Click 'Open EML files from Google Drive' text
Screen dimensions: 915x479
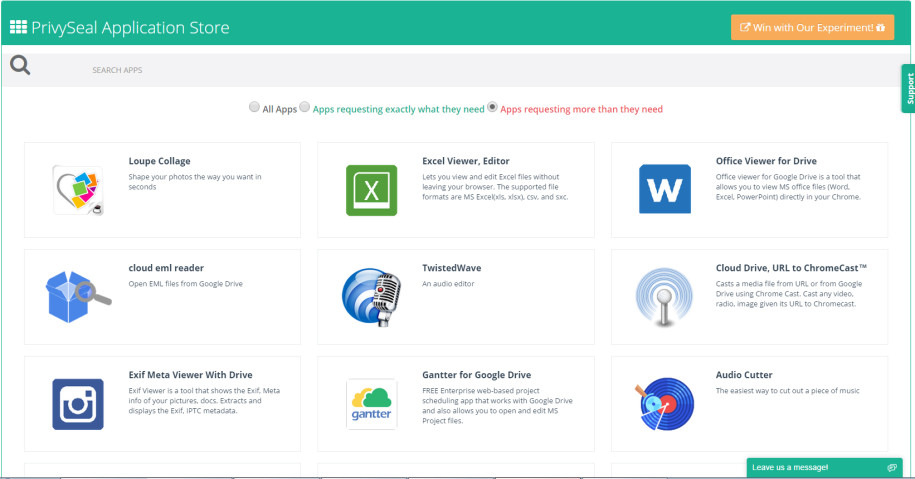pyautogui.click(x=186, y=284)
